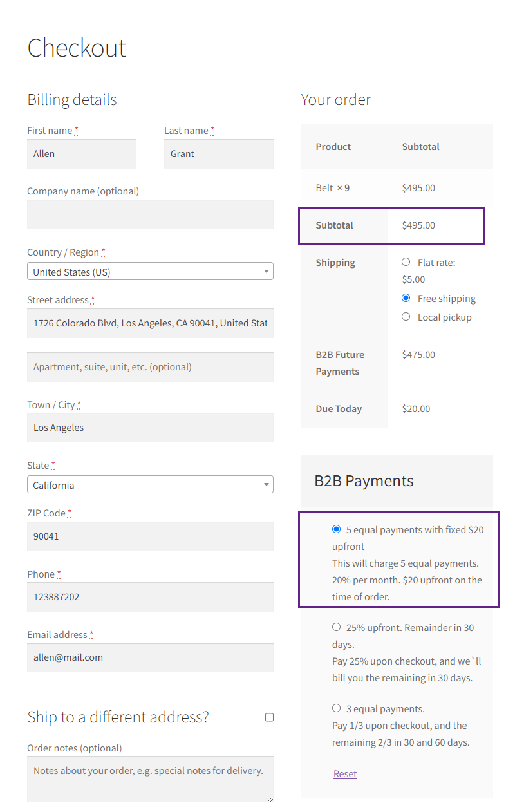Click the $20.00 Due Today amount
Screen dimensions: 515x812
[416, 409]
